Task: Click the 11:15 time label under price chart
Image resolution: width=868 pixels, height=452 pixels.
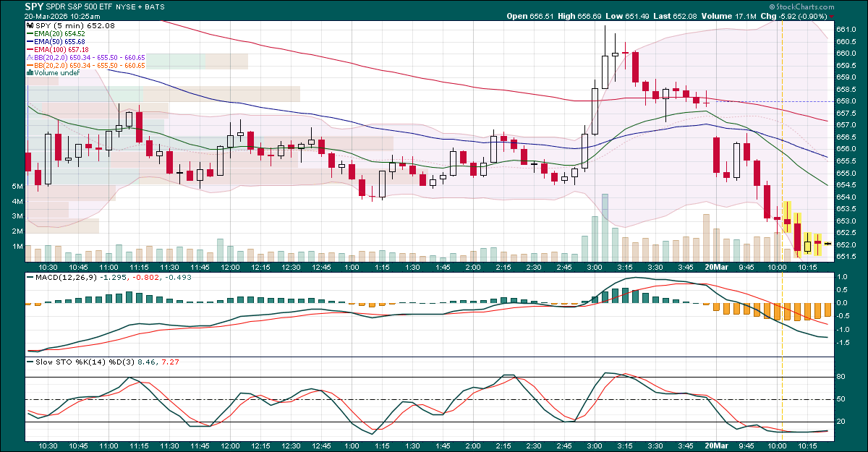Action: coord(138,267)
